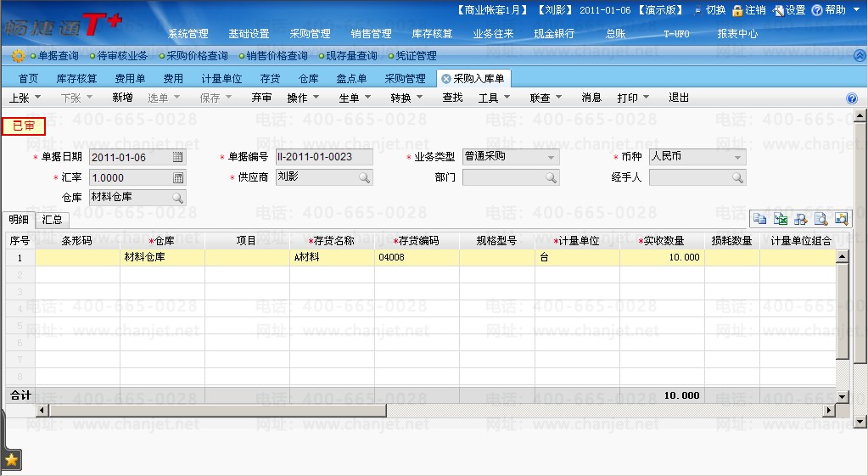
Task: Expand the 工具 dropdown menu
Action: click(x=507, y=98)
